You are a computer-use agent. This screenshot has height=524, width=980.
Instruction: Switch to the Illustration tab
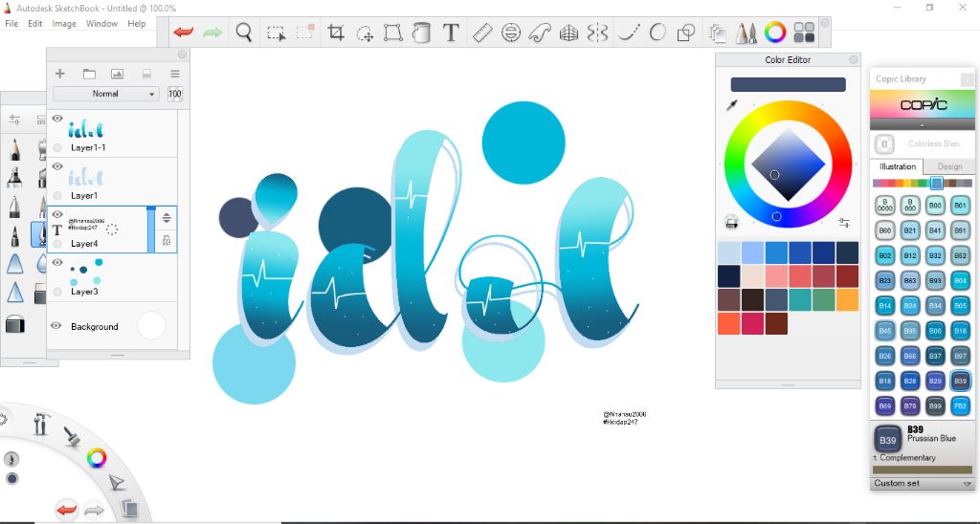pyautogui.click(x=897, y=166)
